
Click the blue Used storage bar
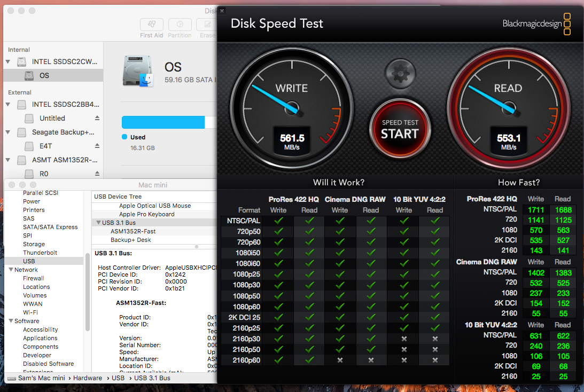point(163,122)
